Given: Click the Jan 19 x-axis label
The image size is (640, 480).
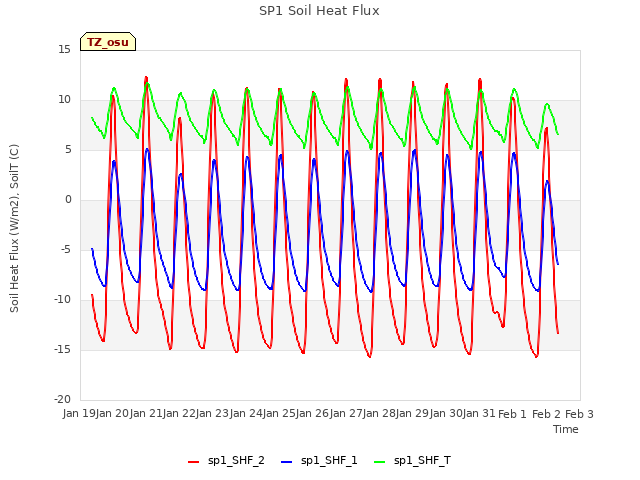Looking at the screenshot, I should click(x=79, y=413).
